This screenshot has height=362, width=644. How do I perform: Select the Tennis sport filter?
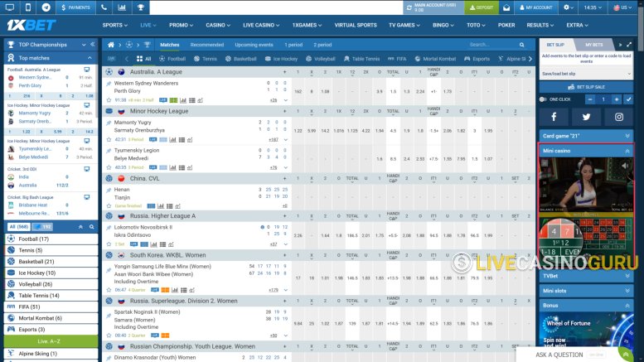(x=205, y=59)
